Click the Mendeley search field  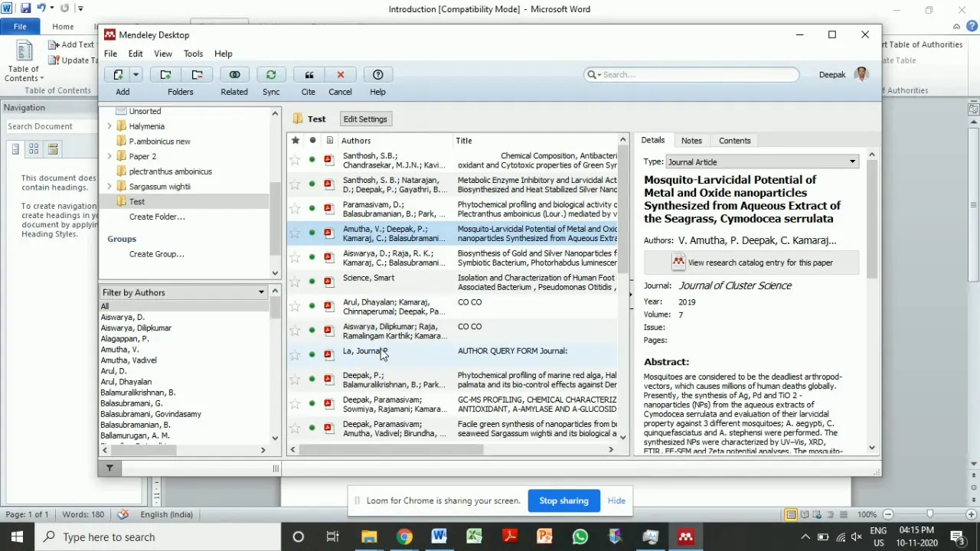pos(691,74)
